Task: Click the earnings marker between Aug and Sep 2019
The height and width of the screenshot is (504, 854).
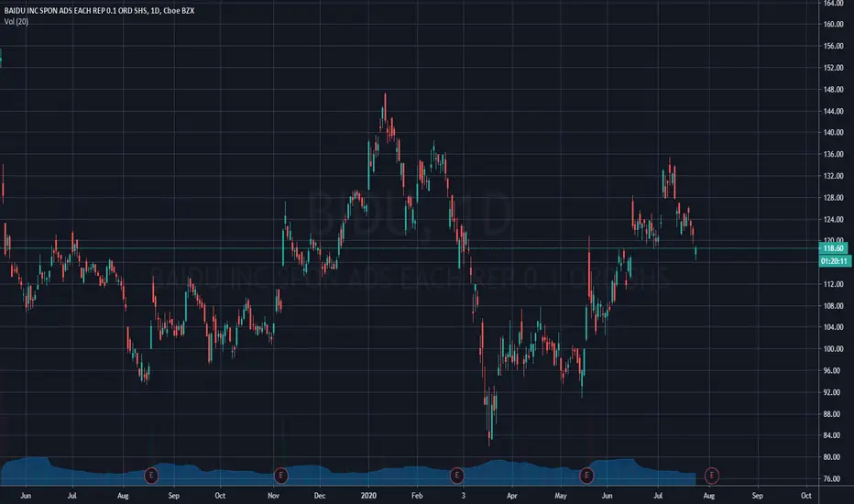Action: 151,476
